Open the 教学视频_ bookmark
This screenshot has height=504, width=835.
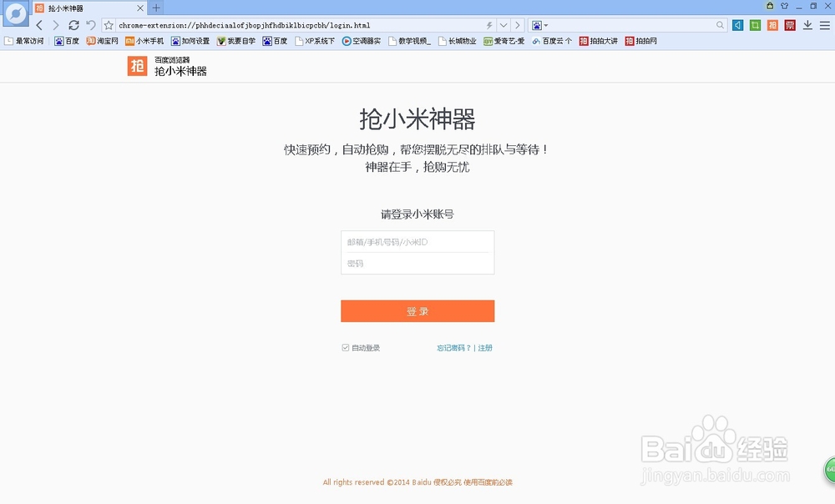[409, 41]
